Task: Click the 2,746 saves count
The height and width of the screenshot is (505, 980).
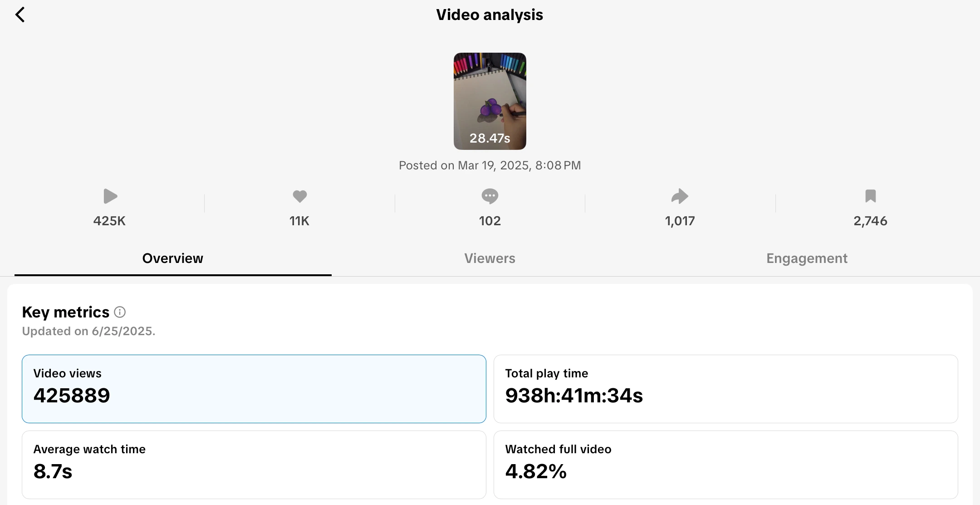Action: [870, 221]
